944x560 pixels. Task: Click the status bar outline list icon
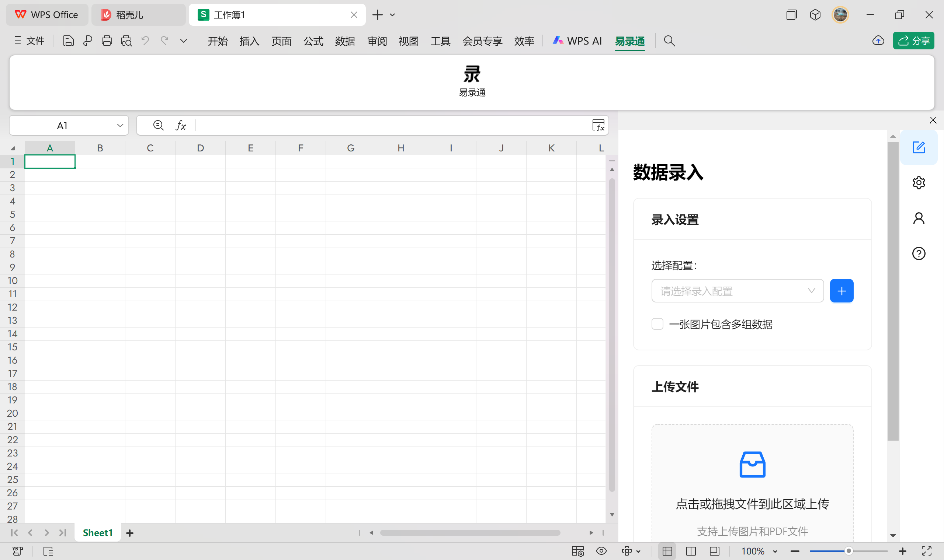[x=48, y=551]
